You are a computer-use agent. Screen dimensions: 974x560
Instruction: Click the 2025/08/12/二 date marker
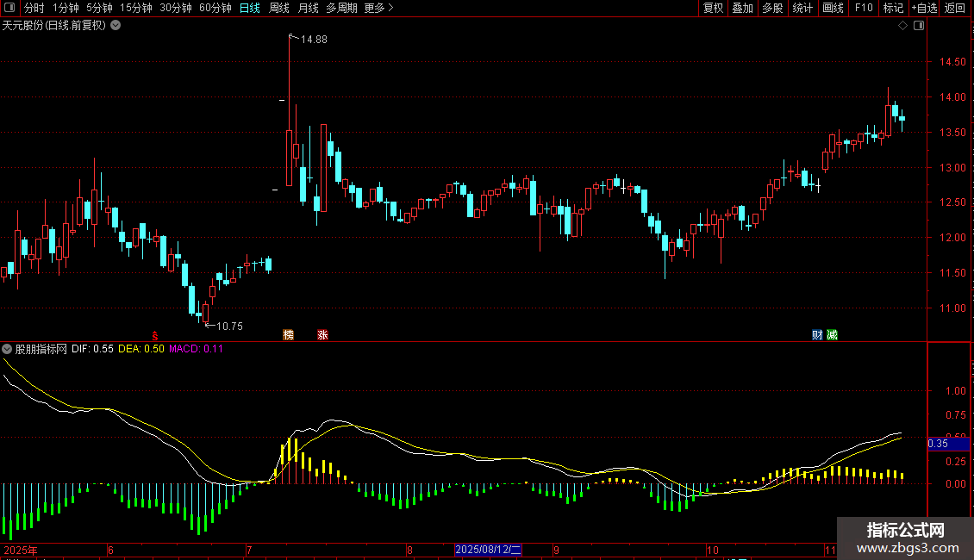(x=488, y=550)
